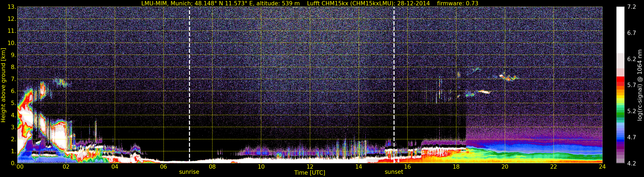Click the time axis tick label 00
Screen dimensions: 644x177
click(x=20, y=167)
